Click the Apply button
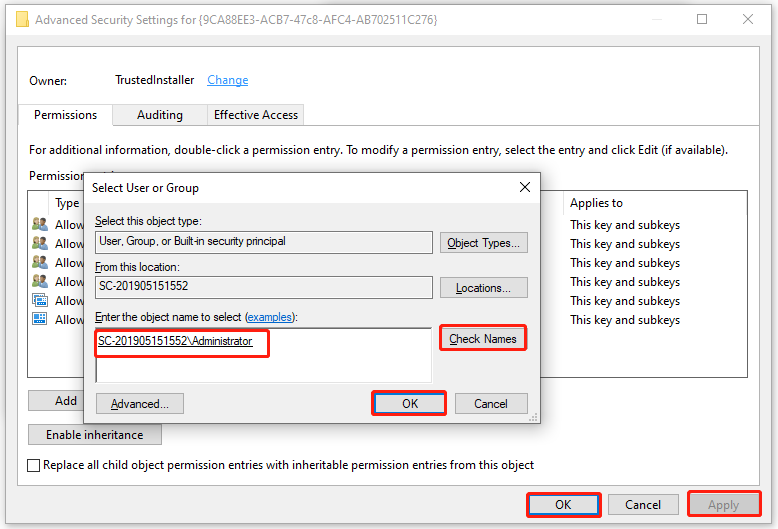This screenshot has height=529, width=778. tap(724, 505)
